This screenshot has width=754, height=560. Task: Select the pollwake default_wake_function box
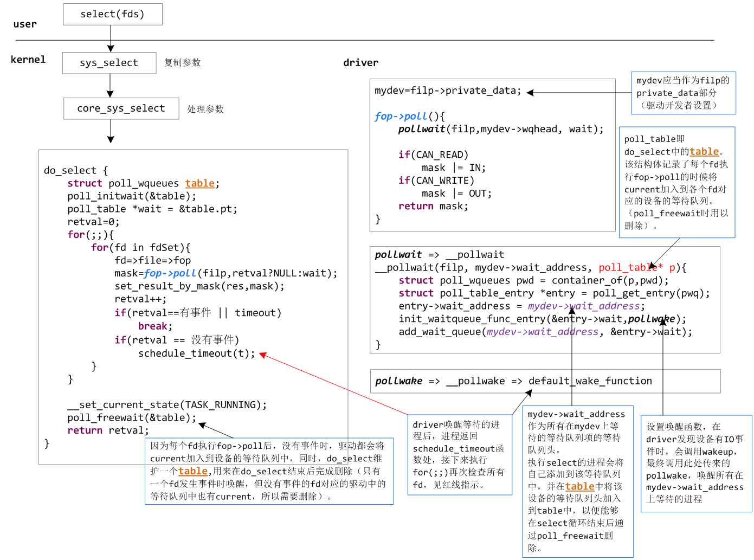[545, 381]
